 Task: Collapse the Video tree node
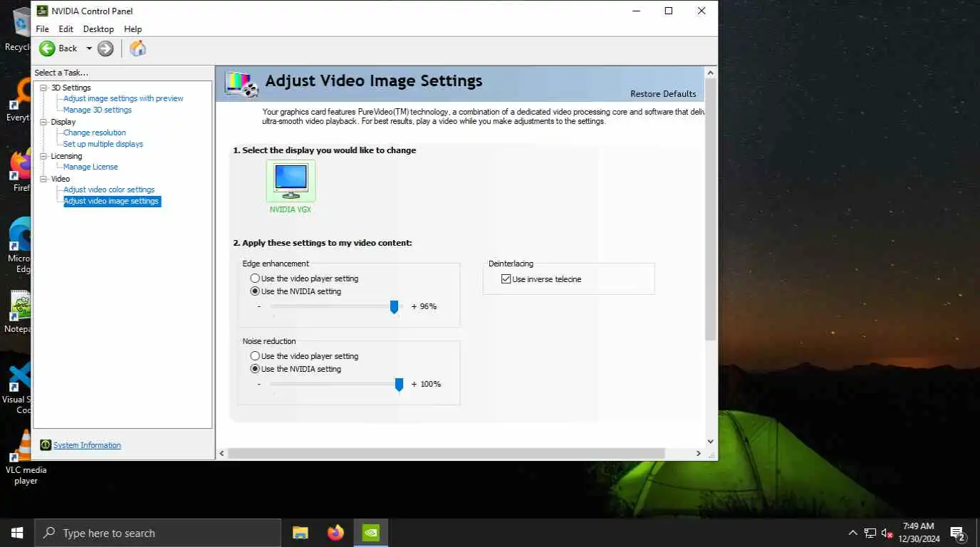pos(43,179)
